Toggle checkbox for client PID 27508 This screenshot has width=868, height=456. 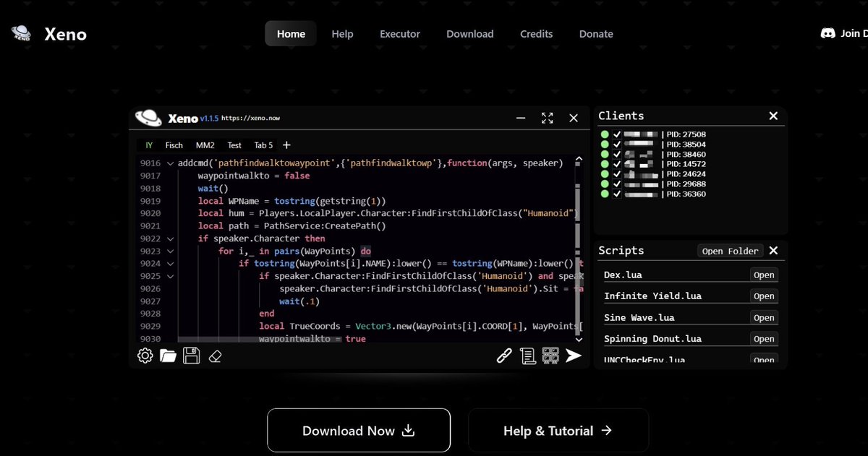617,134
